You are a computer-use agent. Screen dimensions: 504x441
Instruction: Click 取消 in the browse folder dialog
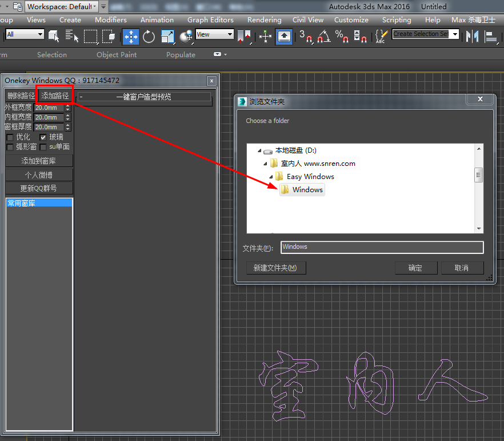[462, 268]
